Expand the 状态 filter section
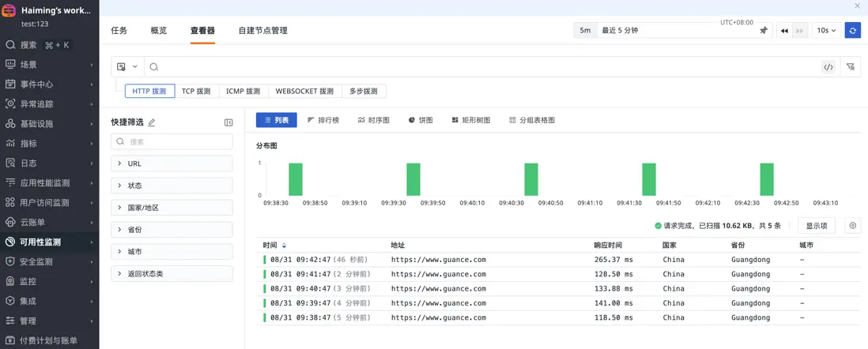868x349 pixels. pyautogui.click(x=172, y=186)
